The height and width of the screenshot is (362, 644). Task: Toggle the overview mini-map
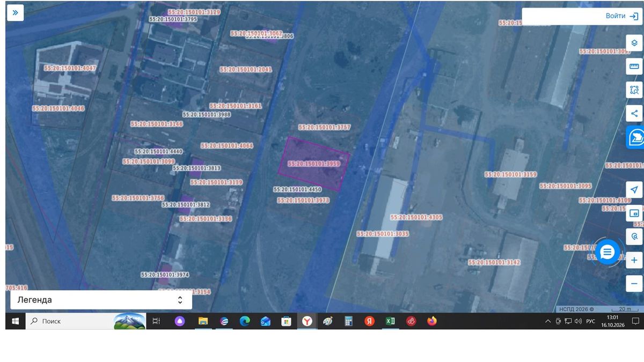[634, 213]
